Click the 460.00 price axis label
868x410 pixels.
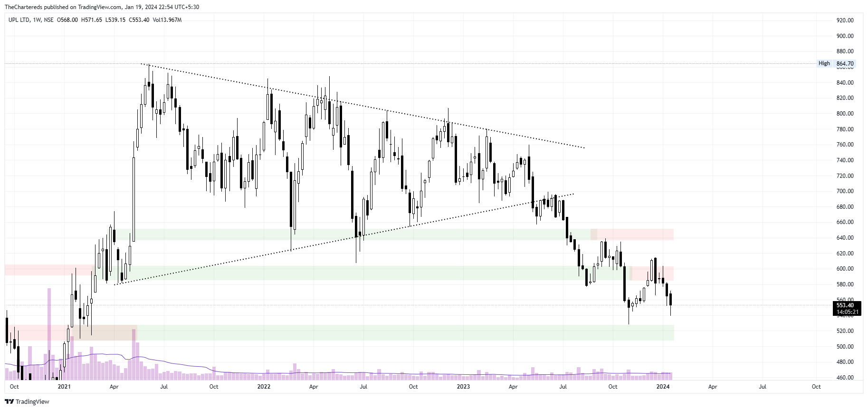[845, 378]
